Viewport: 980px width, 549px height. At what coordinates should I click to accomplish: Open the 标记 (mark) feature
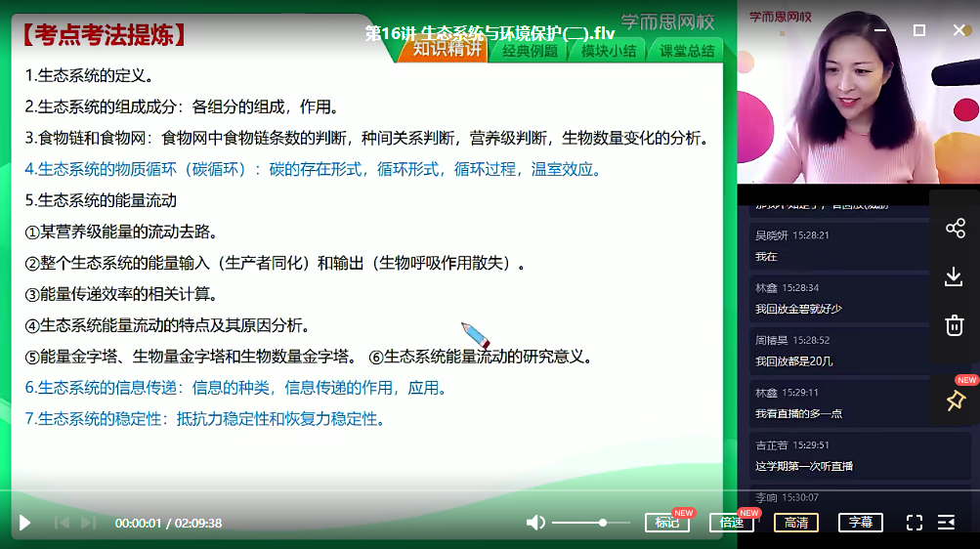[x=667, y=523]
